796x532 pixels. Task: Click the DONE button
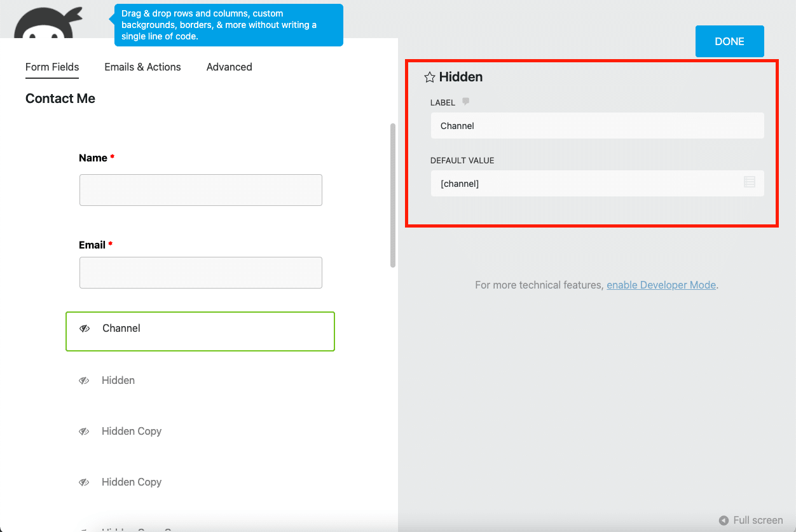coord(729,41)
